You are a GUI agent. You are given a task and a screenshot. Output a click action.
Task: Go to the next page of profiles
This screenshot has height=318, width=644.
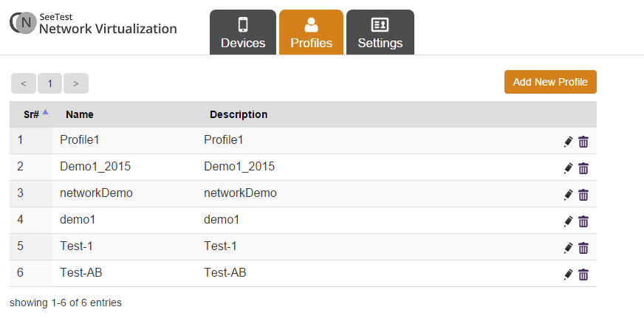[x=76, y=83]
